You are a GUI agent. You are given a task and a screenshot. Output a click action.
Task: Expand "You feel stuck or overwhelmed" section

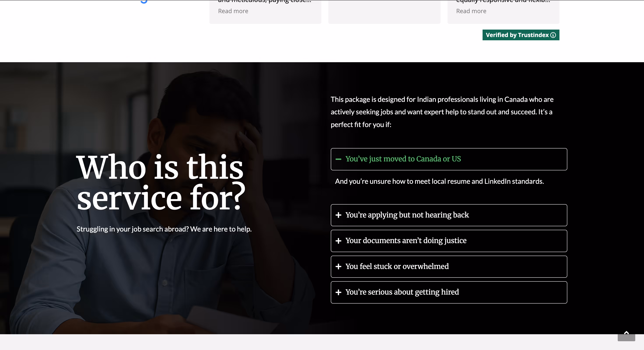[x=449, y=267]
